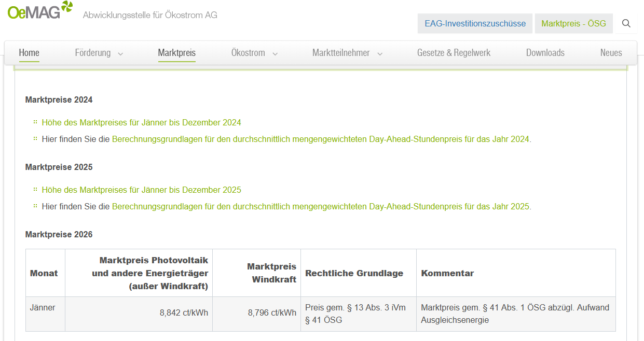Click the bullet icon before the 2024 Marktpreis link

34,122
